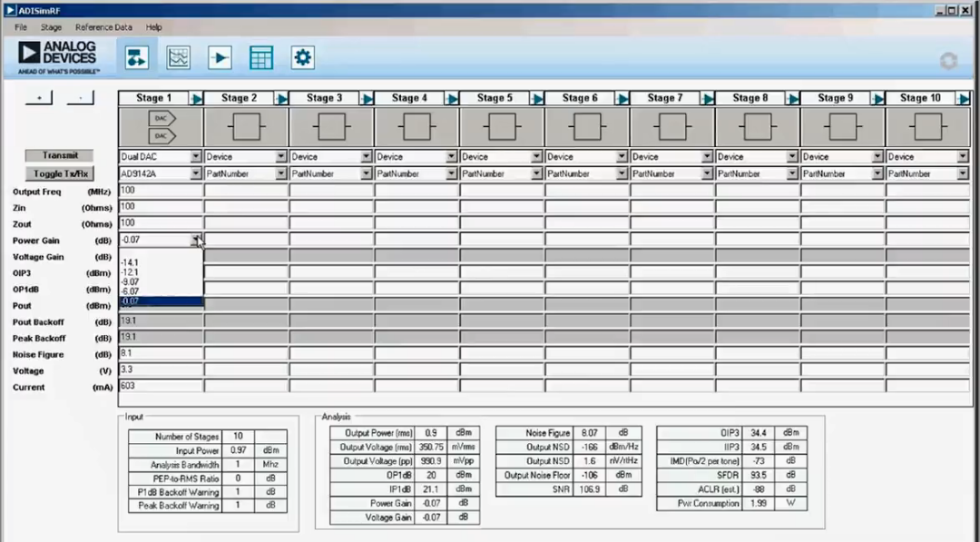The height and width of the screenshot is (542, 980).
Task: Click the Toggle Tx/Rx button
Action: pyautogui.click(x=60, y=173)
